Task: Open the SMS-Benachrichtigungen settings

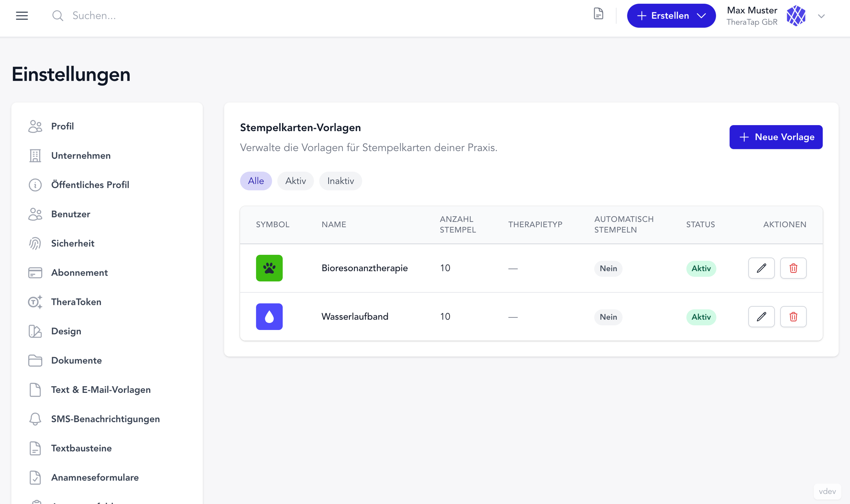Action: [x=106, y=419]
